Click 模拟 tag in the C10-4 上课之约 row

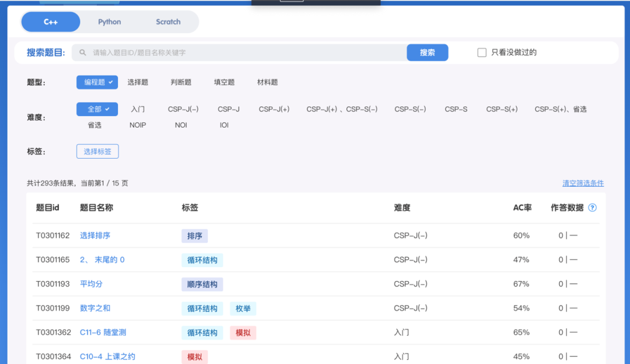(x=194, y=356)
